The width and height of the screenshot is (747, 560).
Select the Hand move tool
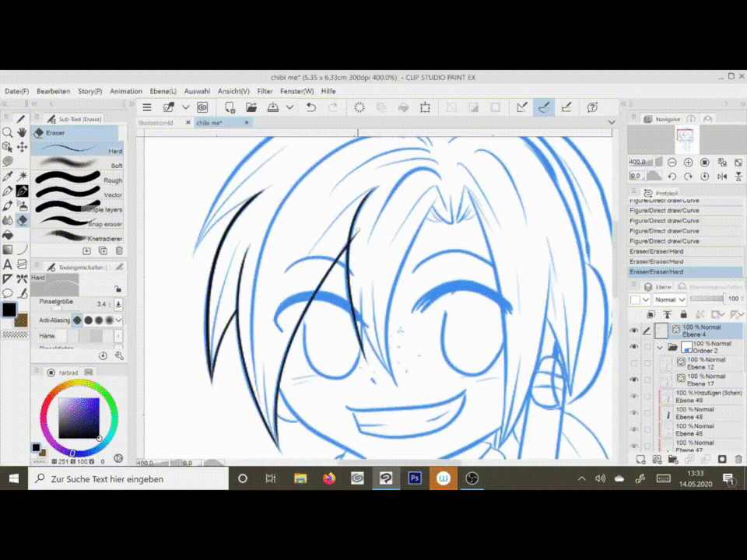[x=22, y=133]
